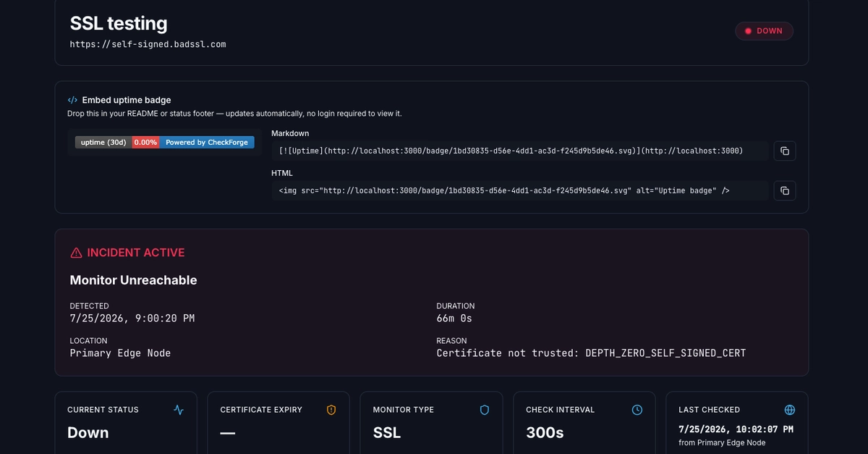Click the DOWN status pill
The height and width of the screenshot is (454, 868).
(764, 31)
